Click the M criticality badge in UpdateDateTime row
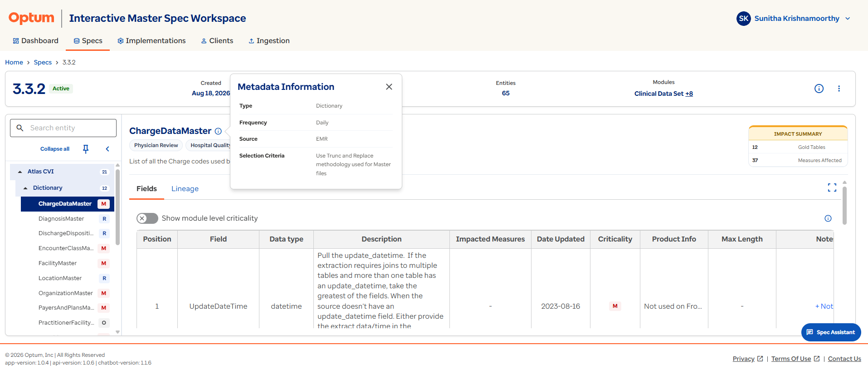 tap(615, 306)
